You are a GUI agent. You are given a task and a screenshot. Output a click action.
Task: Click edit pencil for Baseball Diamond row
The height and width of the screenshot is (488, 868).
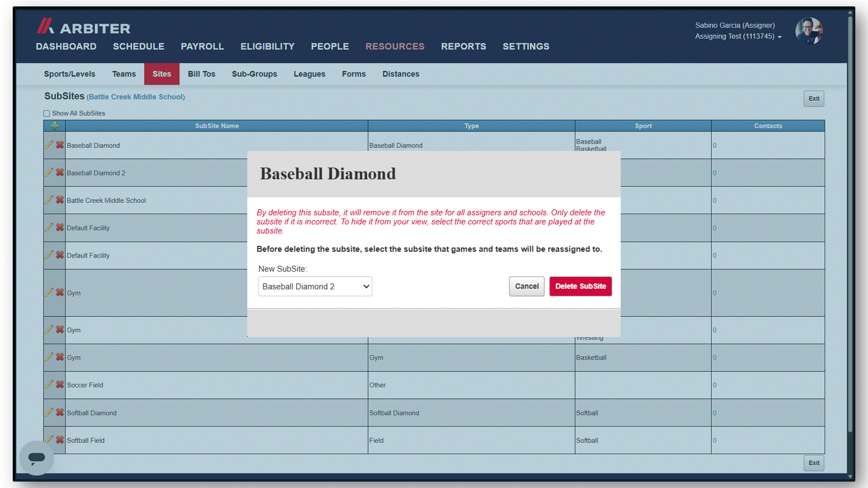[49, 145]
